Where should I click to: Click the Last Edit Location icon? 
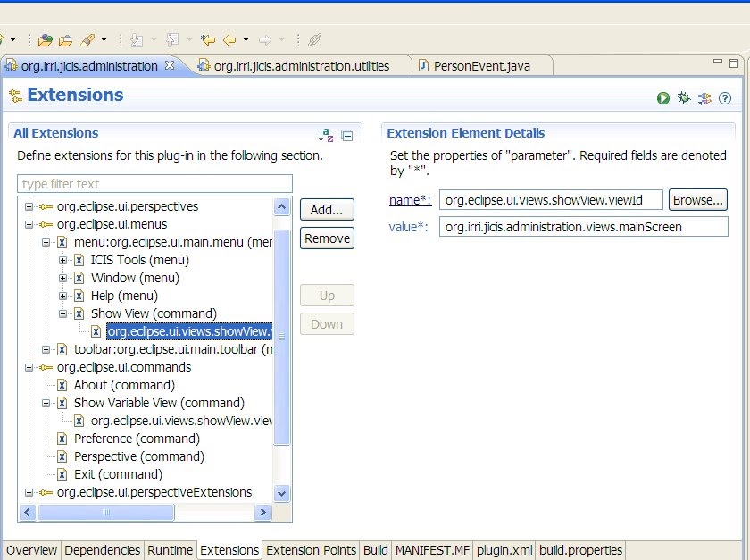tap(208, 40)
